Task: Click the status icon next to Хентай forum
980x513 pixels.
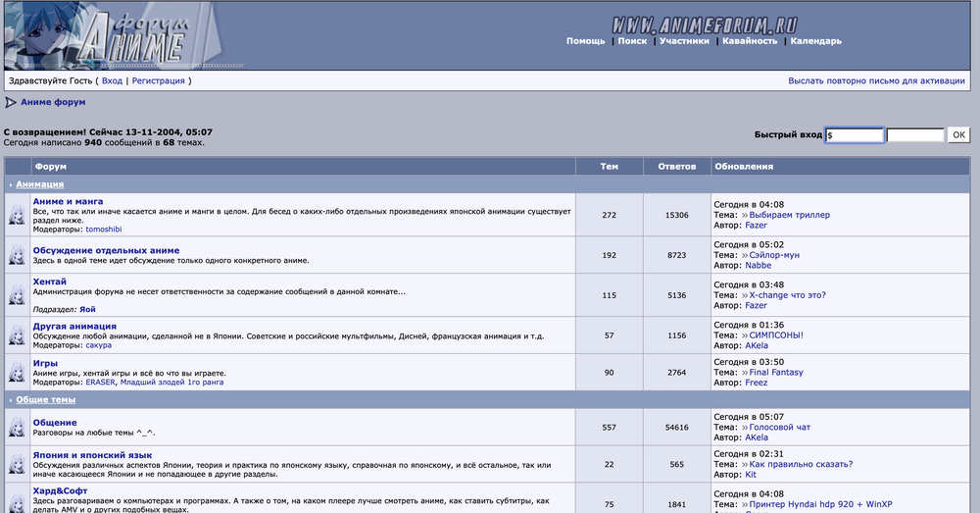Action: 17,295
